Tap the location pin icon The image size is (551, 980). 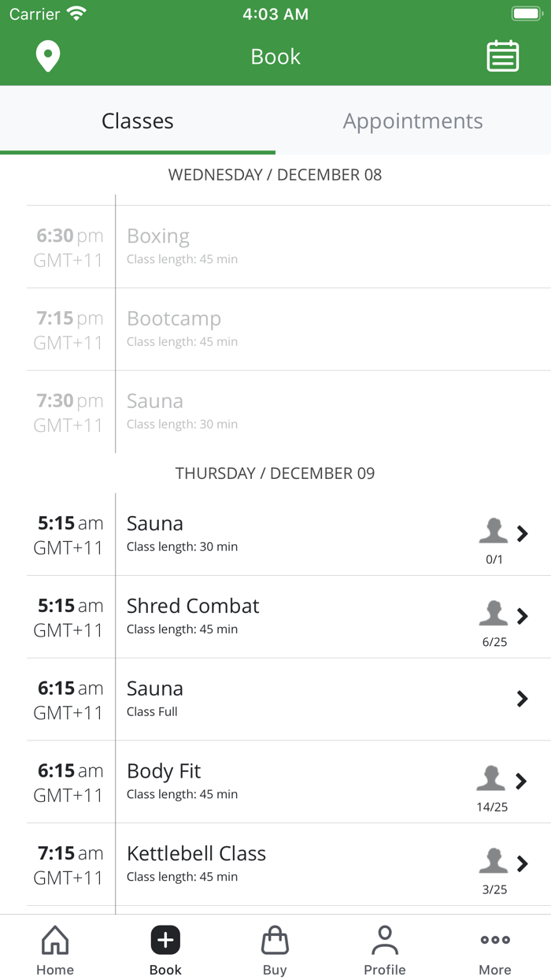click(x=48, y=57)
